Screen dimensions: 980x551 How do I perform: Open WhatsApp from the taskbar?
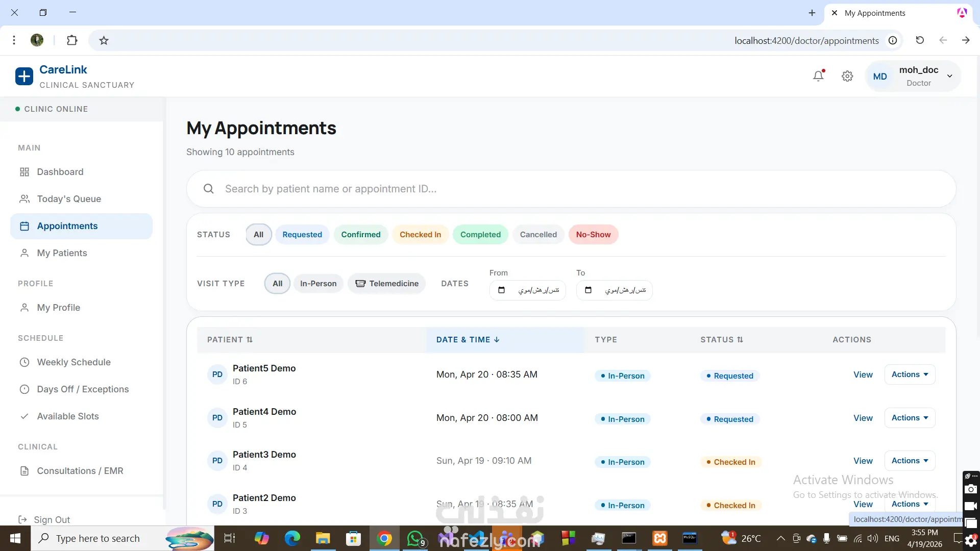[x=415, y=538]
